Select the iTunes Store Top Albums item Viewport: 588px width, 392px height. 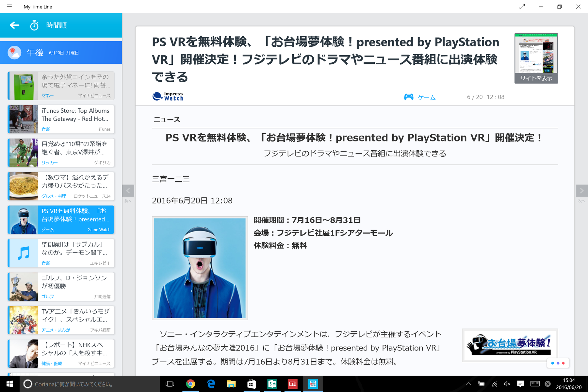[x=61, y=119]
